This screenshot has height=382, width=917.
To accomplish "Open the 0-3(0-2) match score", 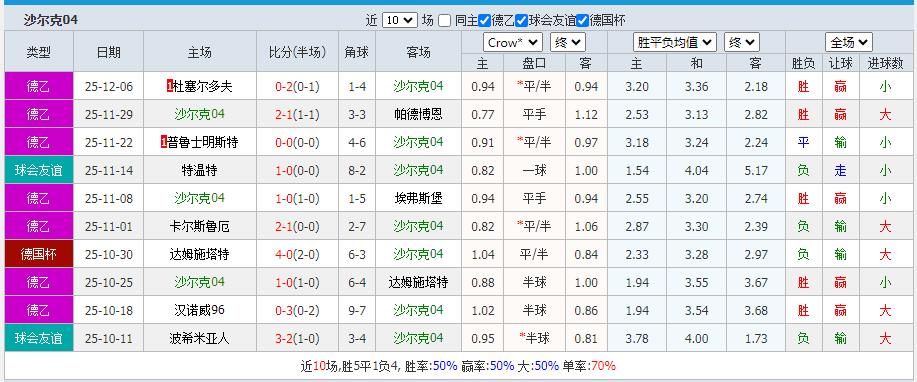I will click(297, 310).
